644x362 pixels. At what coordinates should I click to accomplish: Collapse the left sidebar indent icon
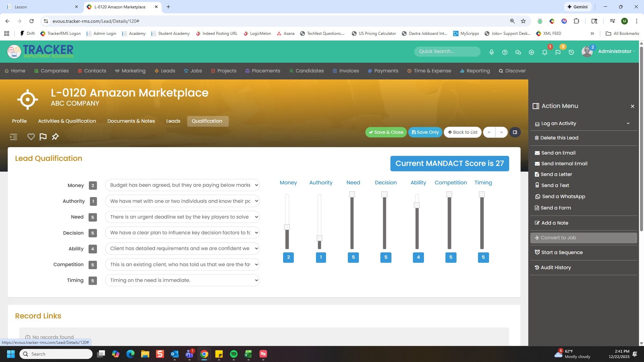[x=13, y=137]
